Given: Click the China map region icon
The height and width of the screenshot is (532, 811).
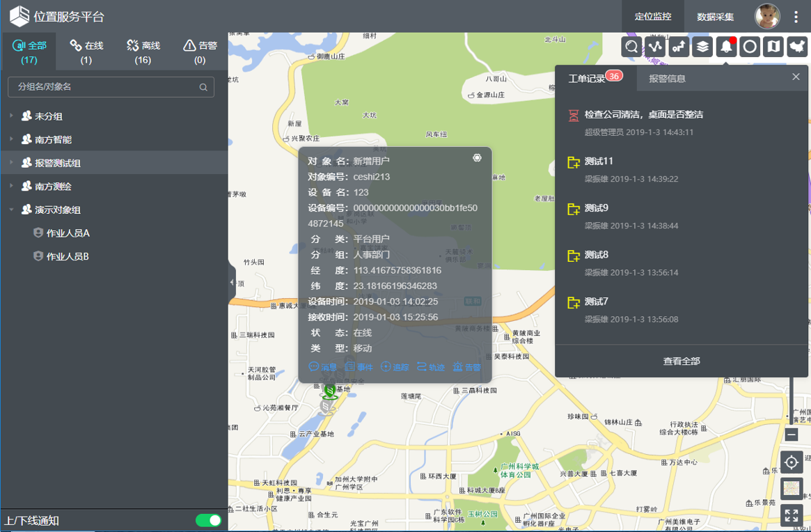Looking at the screenshot, I should [796, 47].
